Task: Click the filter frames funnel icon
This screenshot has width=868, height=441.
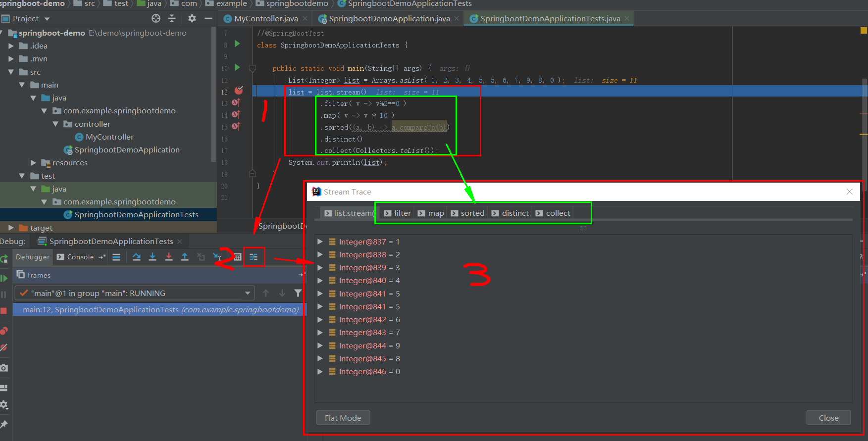Action: (x=298, y=293)
